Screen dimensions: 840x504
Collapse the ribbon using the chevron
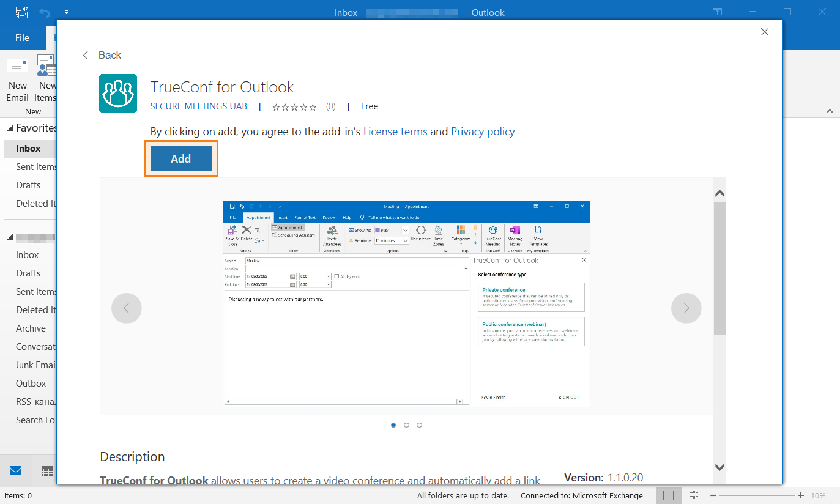coord(830,111)
